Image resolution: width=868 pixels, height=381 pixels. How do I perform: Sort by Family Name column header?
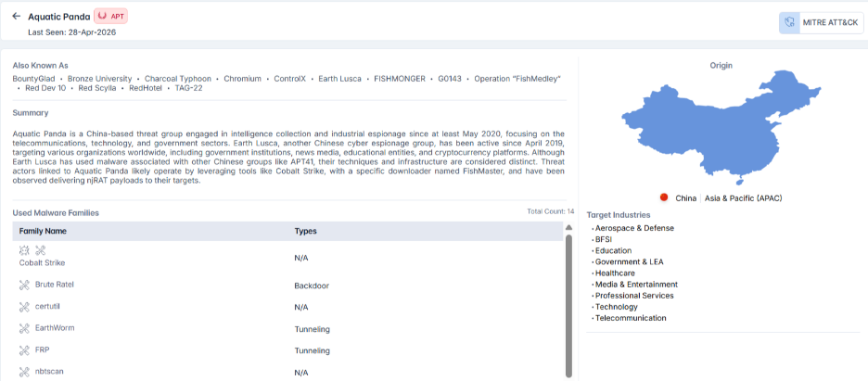point(44,231)
